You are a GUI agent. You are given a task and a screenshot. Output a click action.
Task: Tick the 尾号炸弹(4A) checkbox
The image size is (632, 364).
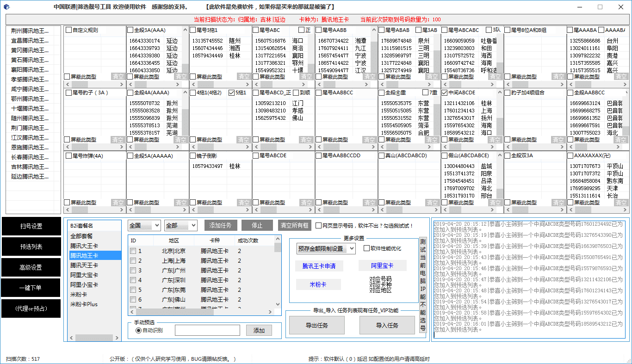(69, 156)
